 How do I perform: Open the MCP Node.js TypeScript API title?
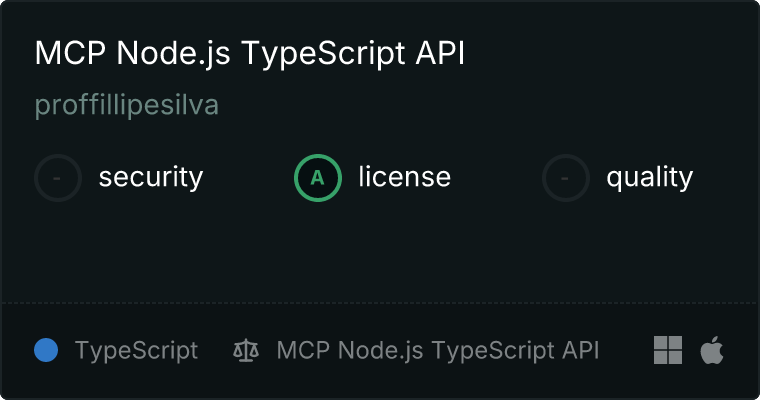point(249,54)
